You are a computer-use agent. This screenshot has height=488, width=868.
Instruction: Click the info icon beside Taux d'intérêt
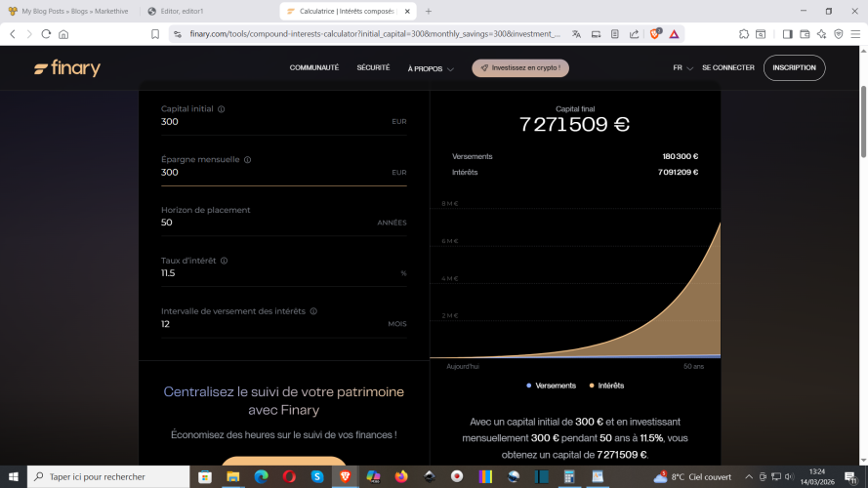click(225, 261)
